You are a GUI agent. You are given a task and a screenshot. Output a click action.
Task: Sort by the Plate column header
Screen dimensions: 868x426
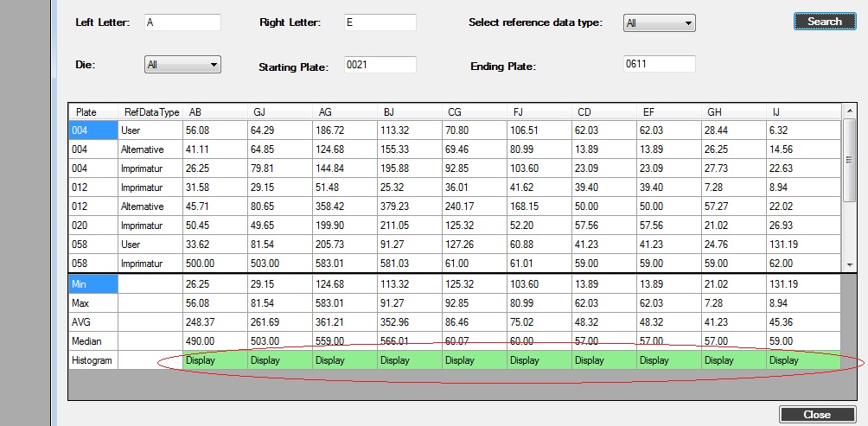(93, 112)
